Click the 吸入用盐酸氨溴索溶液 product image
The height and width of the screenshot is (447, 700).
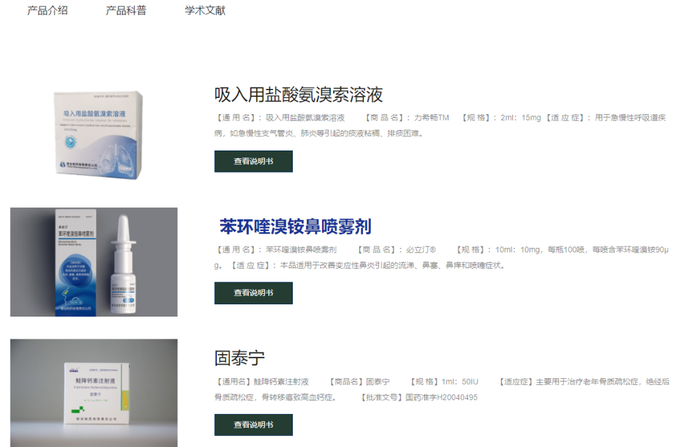point(98,135)
